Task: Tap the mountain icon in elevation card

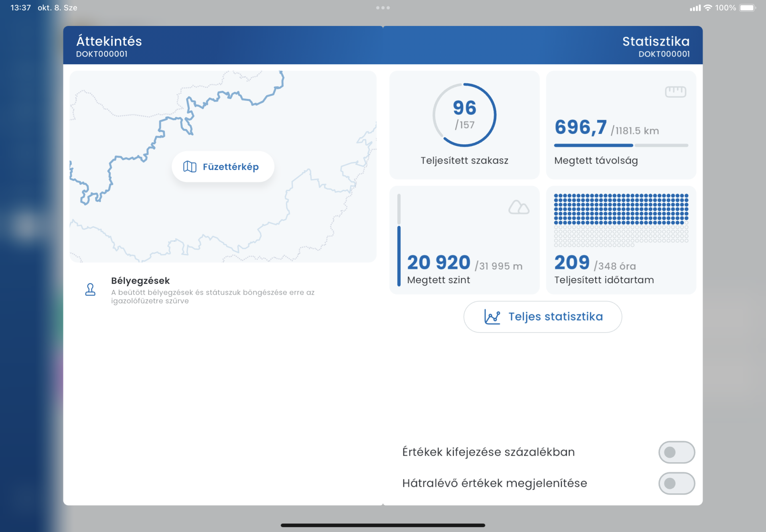Action: click(x=519, y=207)
